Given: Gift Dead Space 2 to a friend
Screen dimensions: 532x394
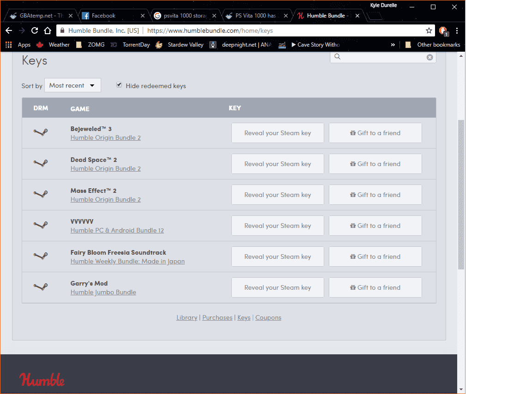Looking at the screenshot, I should tap(375, 164).
